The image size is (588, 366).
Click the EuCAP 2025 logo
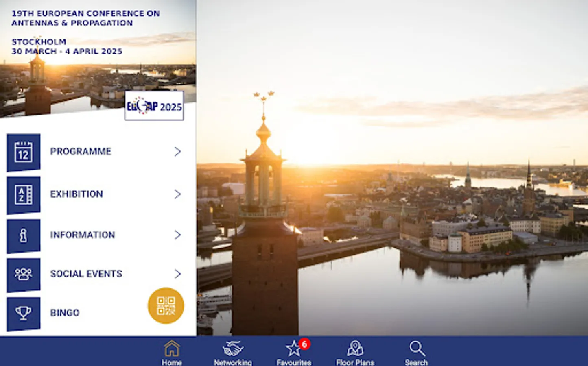pyautogui.click(x=154, y=106)
